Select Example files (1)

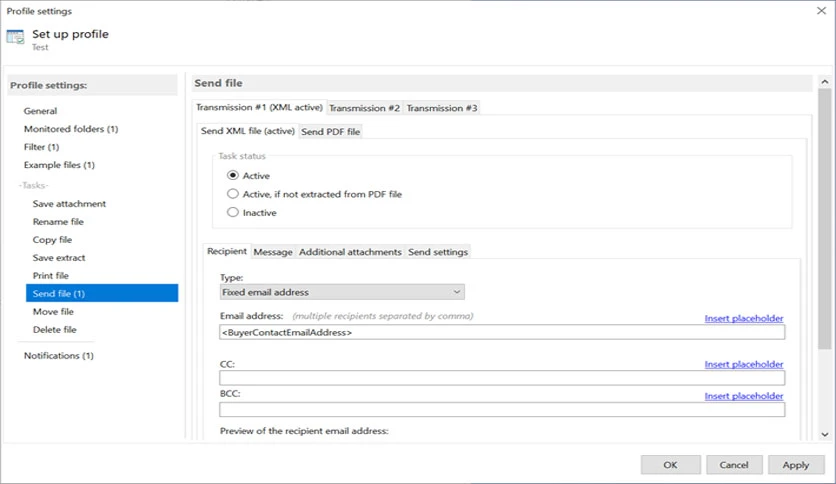tap(59, 165)
